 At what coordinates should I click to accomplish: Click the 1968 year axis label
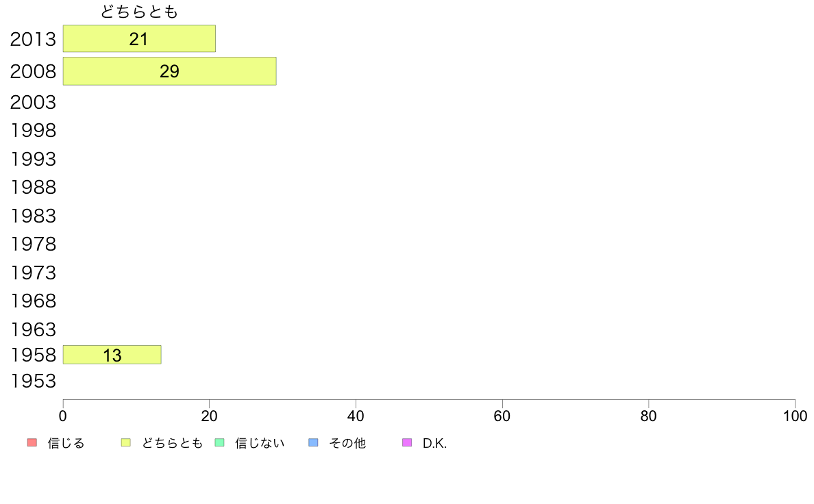pos(33,301)
